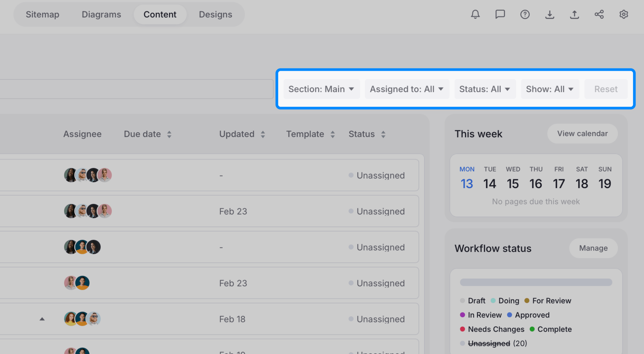Viewport: 644px width, 354px height.
Task: Click the four avatars in the first row
Action: click(88, 175)
